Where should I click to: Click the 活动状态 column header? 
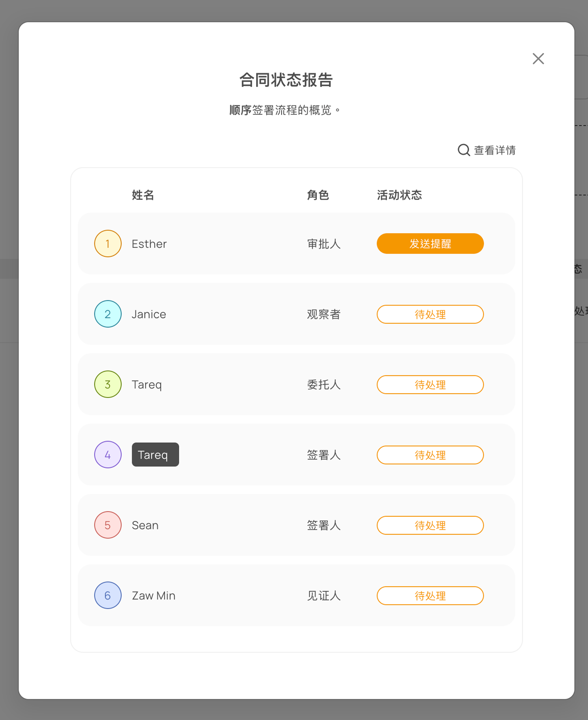[x=399, y=195]
